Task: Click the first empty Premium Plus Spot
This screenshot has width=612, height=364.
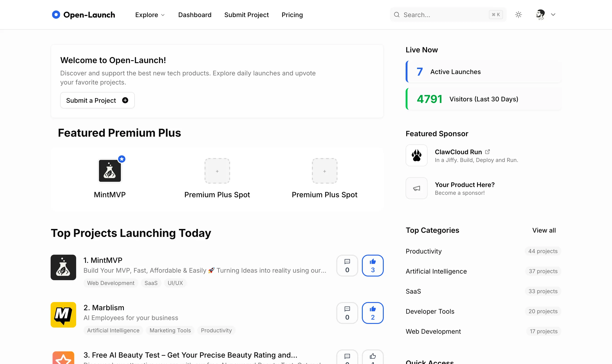Action: [x=217, y=171]
